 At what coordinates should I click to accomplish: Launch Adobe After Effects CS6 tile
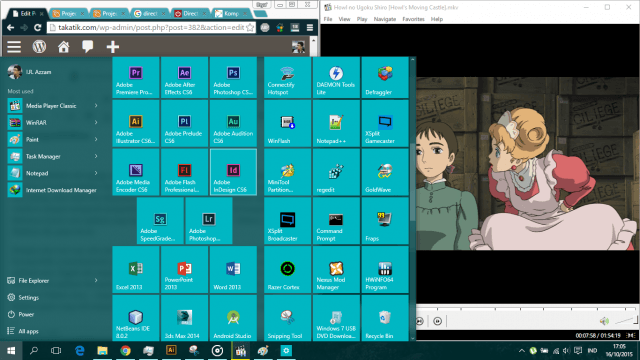184,78
